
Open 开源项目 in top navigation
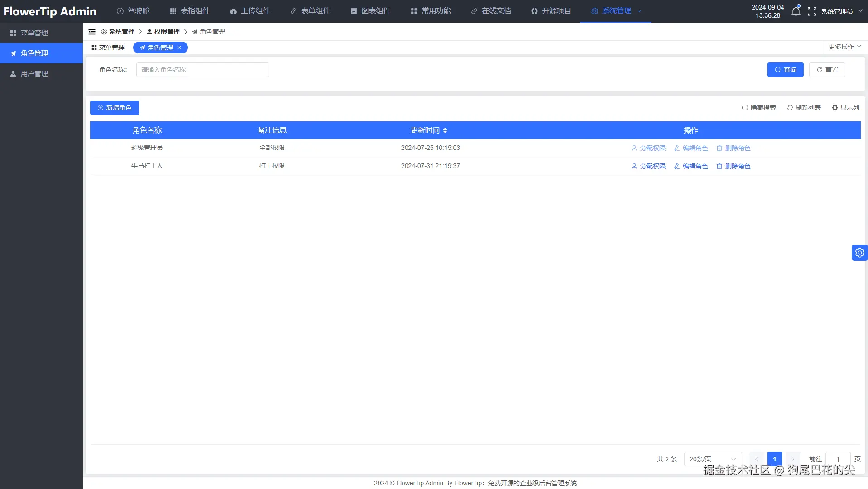[551, 11]
